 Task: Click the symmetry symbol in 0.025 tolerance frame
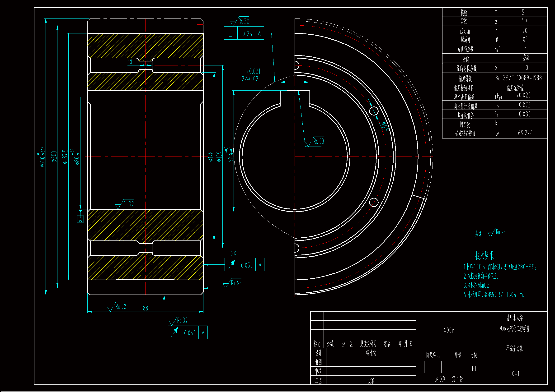230,33
